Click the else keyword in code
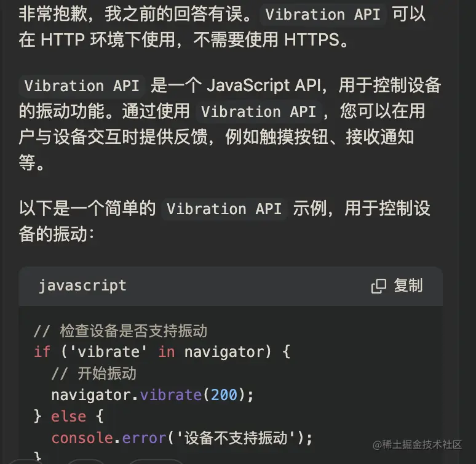The height and width of the screenshot is (464, 476). 68,416
